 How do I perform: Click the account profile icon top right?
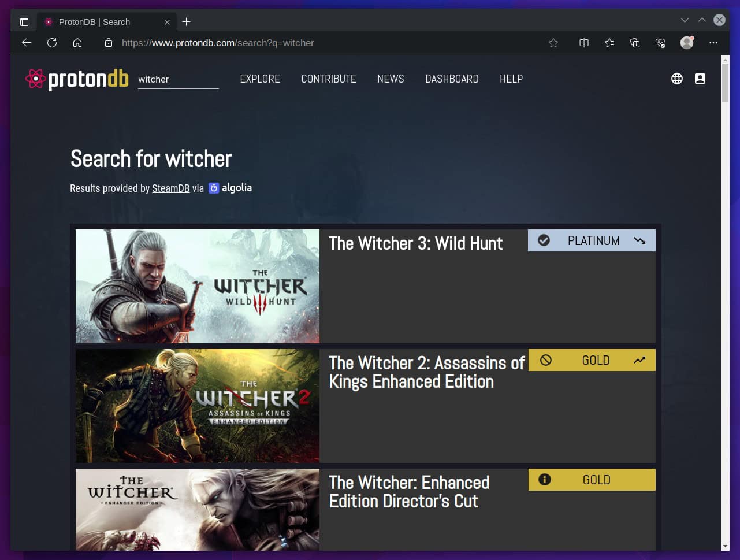pos(700,79)
